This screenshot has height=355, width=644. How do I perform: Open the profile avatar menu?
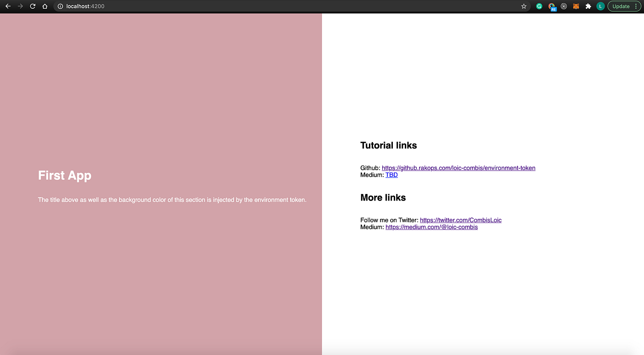[x=600, y=6]
